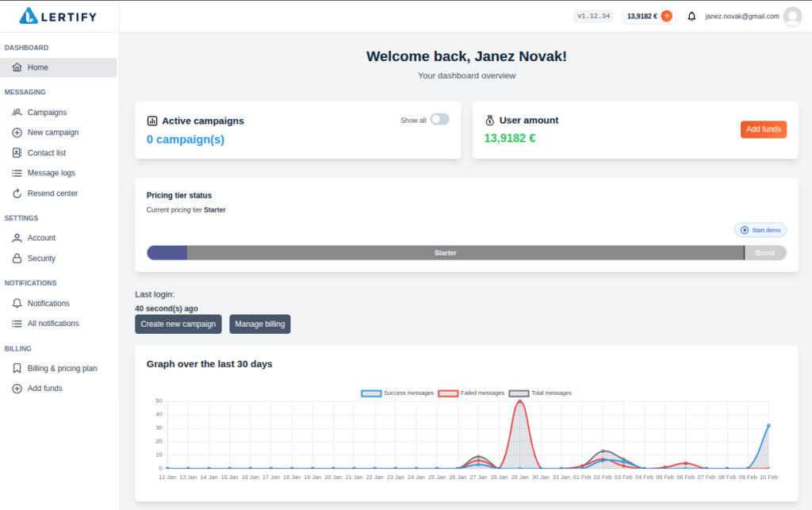Click the Resend center refresh icon
The width and height of the screenshot is (812, 510).
(17, 194)
